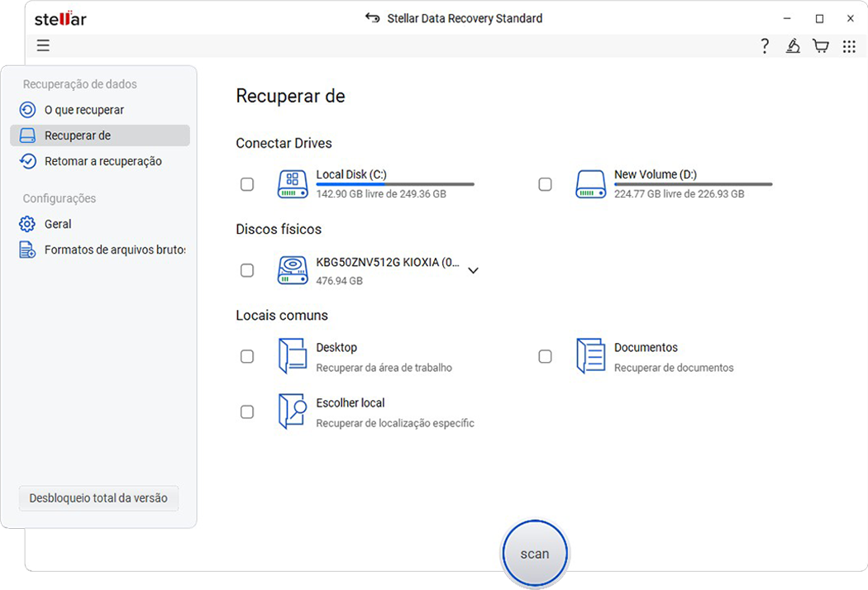Open the shopping cart icon

point(820,46)
